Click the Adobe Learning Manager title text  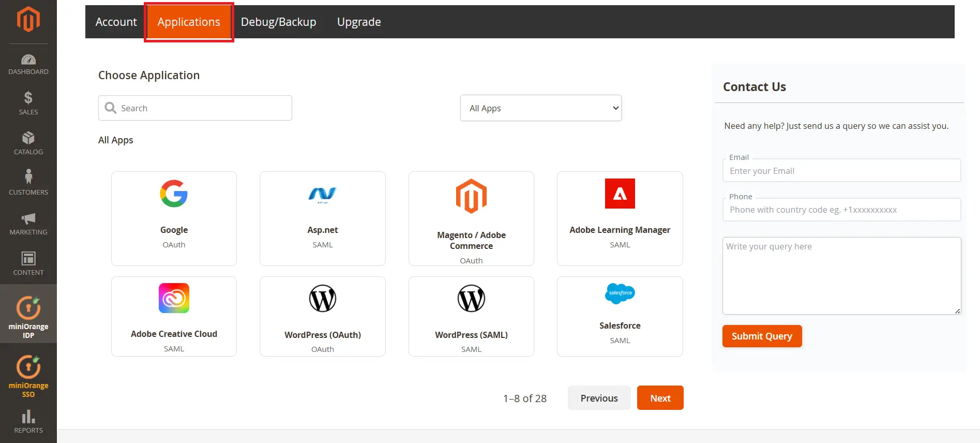click(x=620, y=230)
